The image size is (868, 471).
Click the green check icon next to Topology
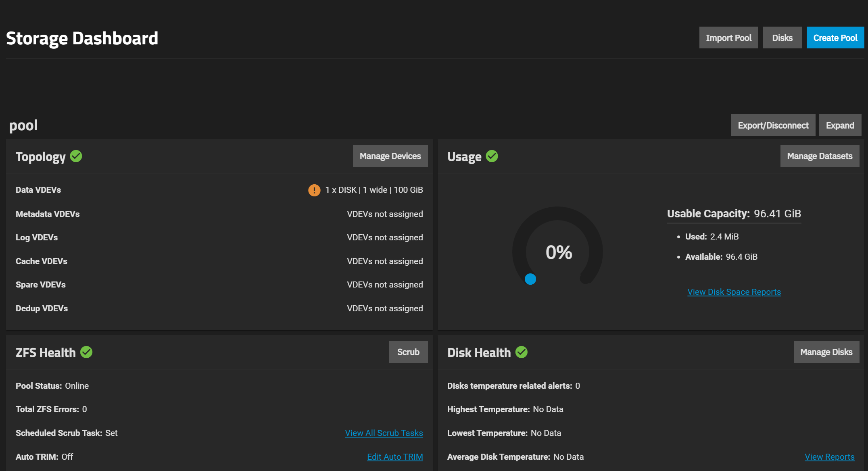tap(76, 156)
